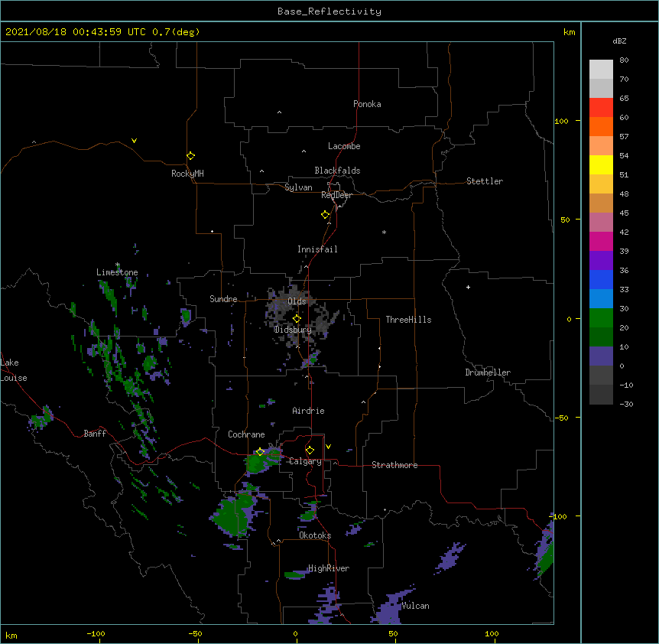
Task: Click the gray clutter echo around Olds
Action: pos(301,315)
